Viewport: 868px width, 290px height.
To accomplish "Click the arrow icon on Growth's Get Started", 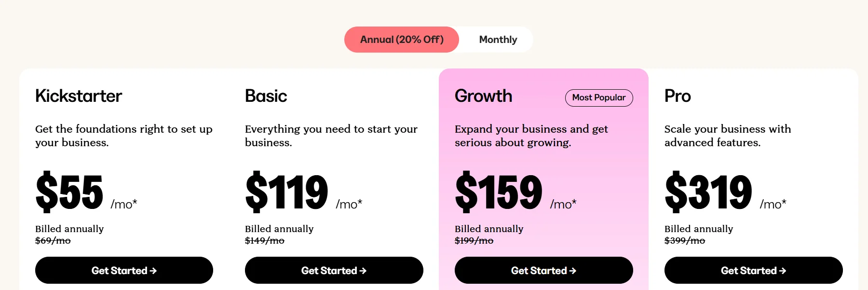I will 573,270.
